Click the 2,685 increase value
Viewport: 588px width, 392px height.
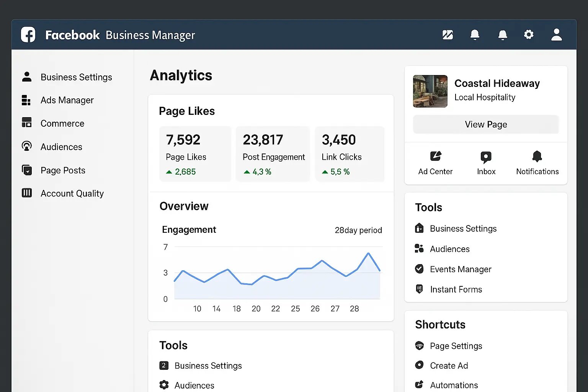pos(185,172)
